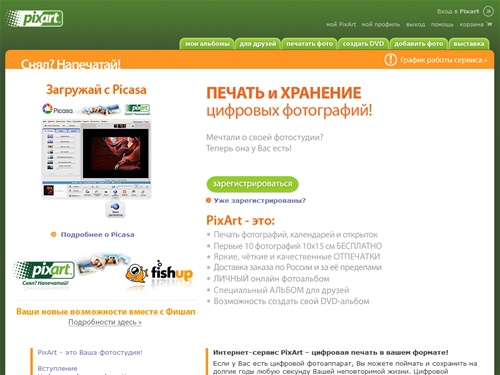Click the PixArt Снял? Напечатай! banner logo
The height and width of the screenshot is (375, 500).
tap(43, 274)
